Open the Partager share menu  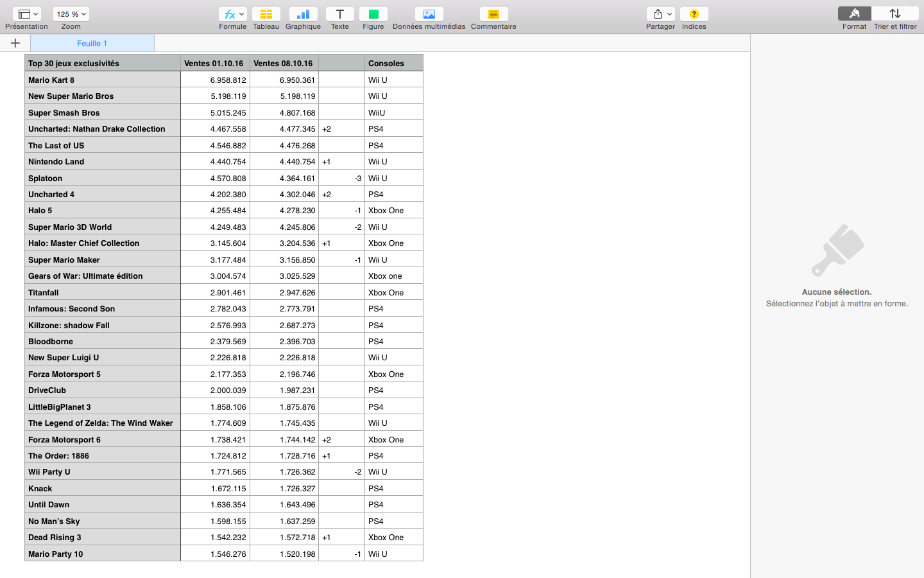coord(660,14)
